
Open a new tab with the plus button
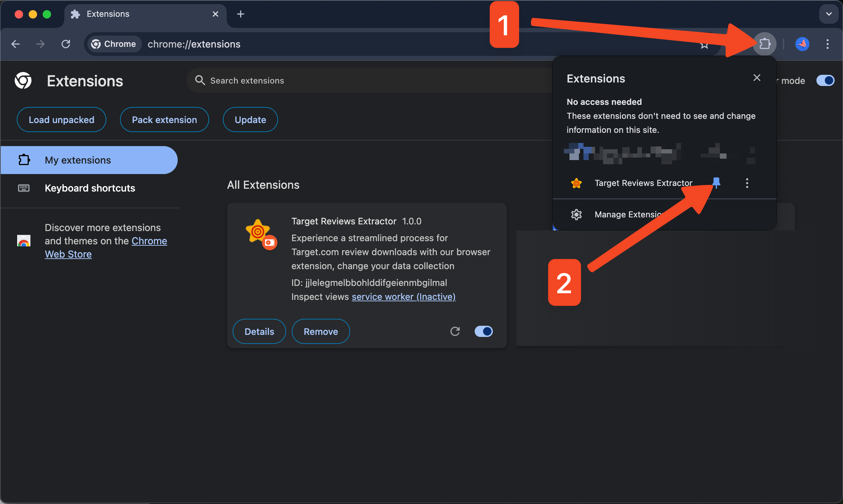[241, 14]
